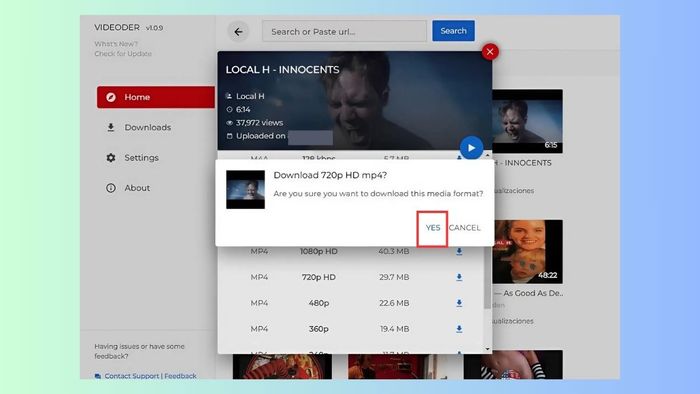Click the '29.7 MB' size value

click(x=394, y=277)
